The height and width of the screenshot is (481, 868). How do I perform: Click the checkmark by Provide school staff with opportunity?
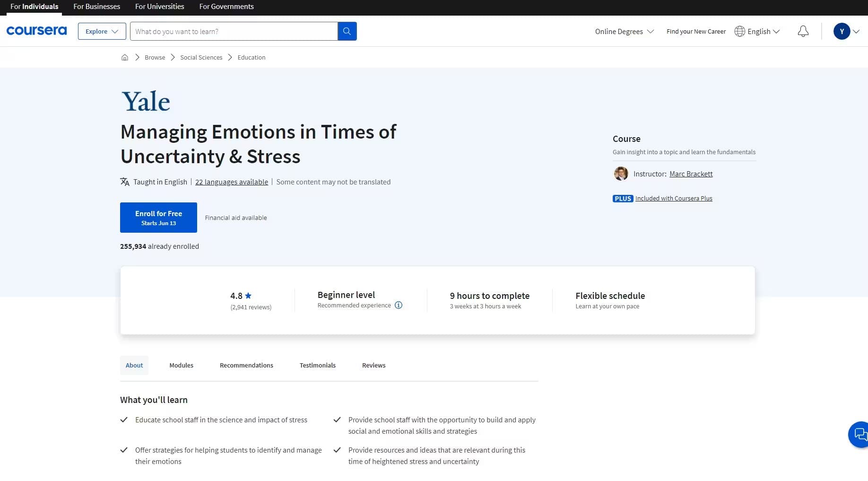coord(337,420)
